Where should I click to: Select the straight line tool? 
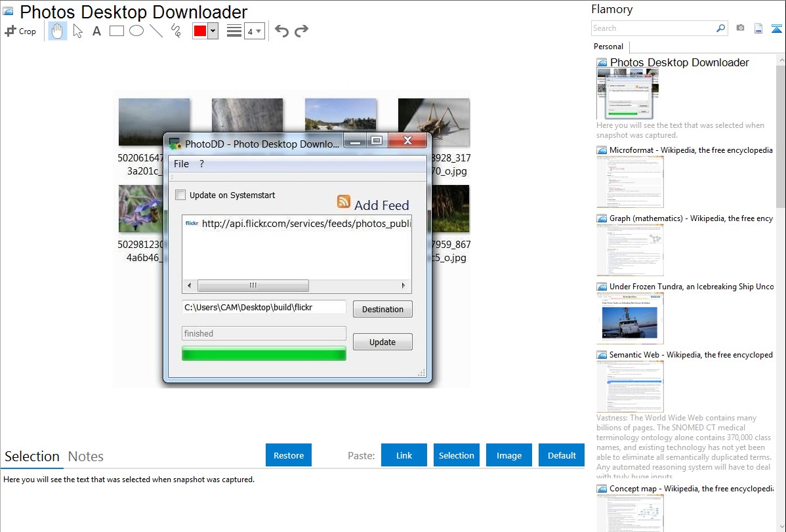pyautogui.click(x=156, y=31)
